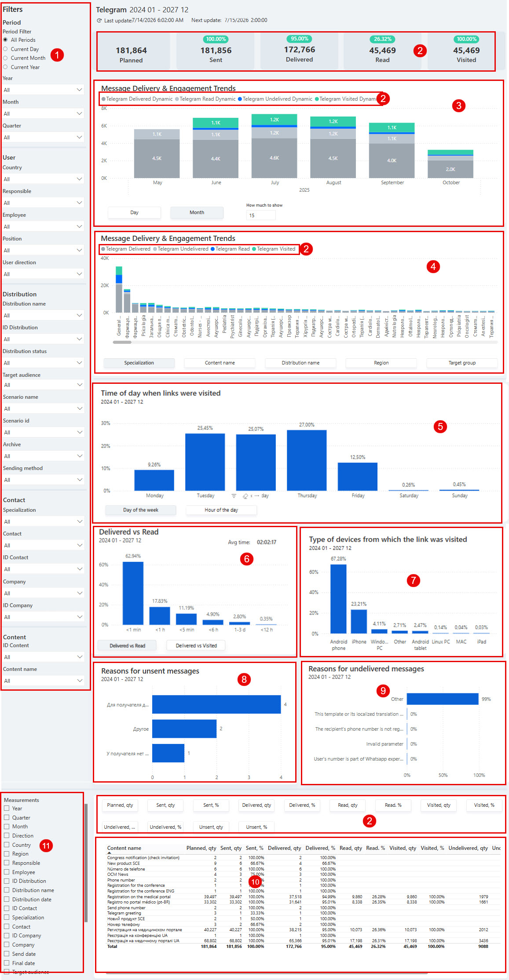509x980 pixels.
Task: Sort table by Content name header
Action: [124, 848]
